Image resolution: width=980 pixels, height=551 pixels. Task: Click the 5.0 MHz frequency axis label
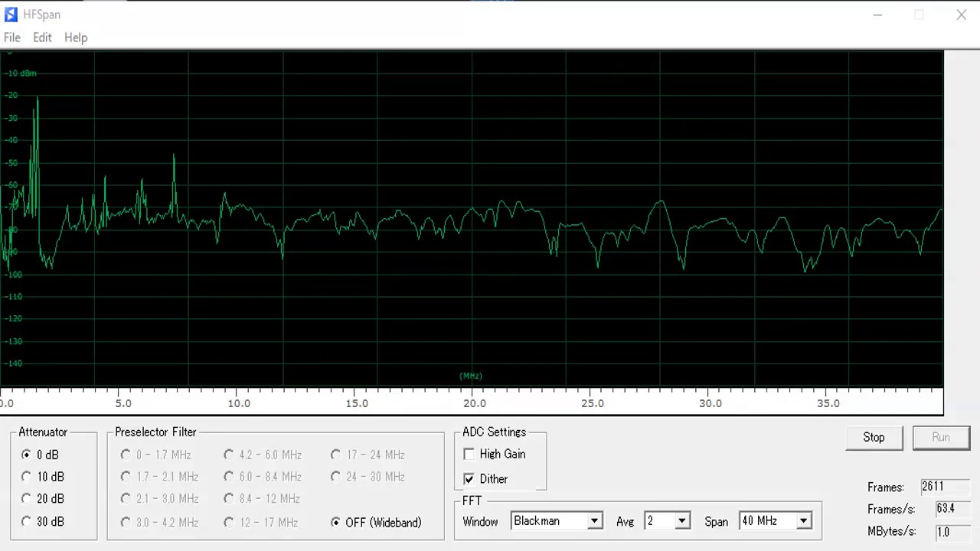pos(123,403)
